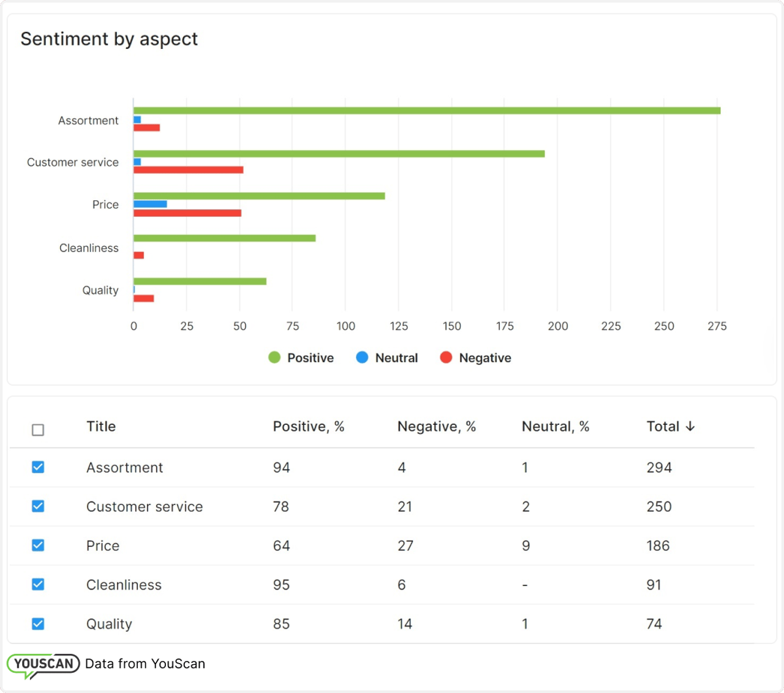The image size is (784, 693).
Task: Uncheck the Assortment row checkbox
Action: [38, 467]
